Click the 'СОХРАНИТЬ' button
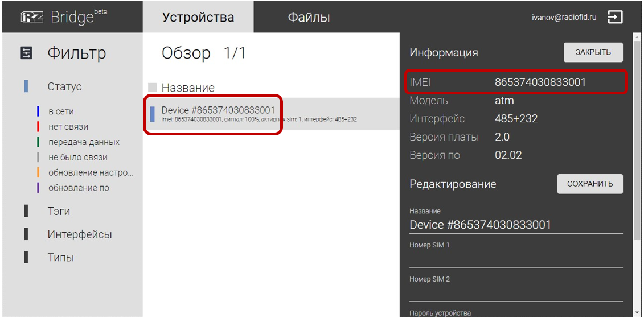 pyautogui.click(x=590, y=184)
